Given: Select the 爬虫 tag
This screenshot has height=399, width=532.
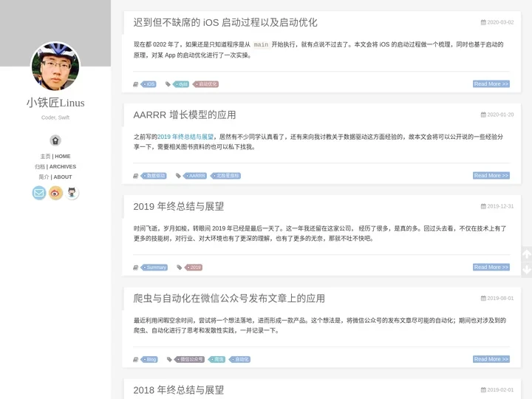Looking at the screenshot, I should tap(216, 359).
